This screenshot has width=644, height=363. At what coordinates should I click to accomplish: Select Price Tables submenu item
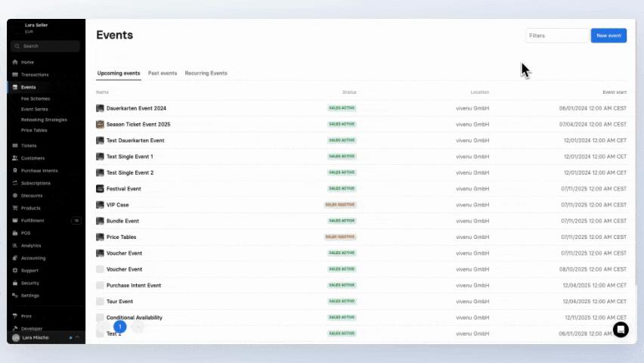coord(34,130)
